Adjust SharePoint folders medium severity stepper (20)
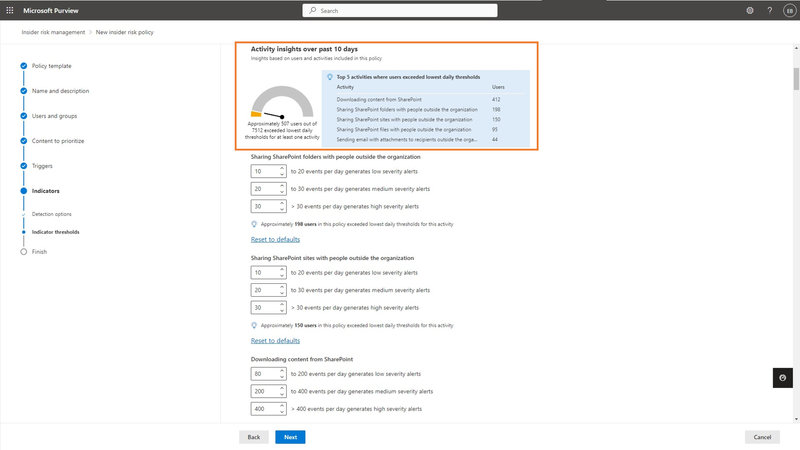 [x=268, y=189]
